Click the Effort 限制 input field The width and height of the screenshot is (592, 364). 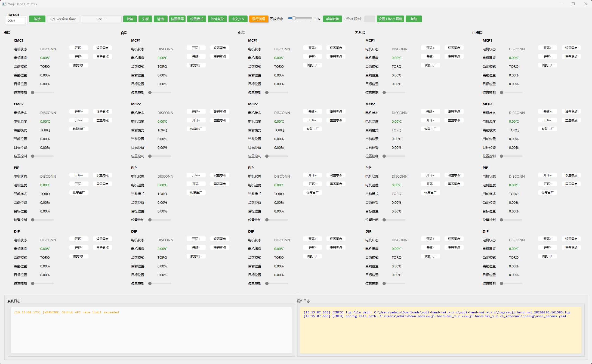click(369, 19)
